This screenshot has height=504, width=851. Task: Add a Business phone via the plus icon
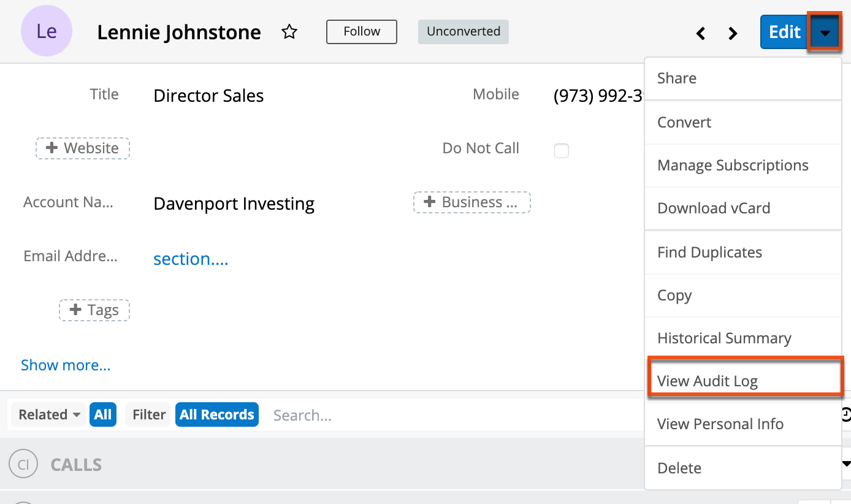(x=471, y=202)
